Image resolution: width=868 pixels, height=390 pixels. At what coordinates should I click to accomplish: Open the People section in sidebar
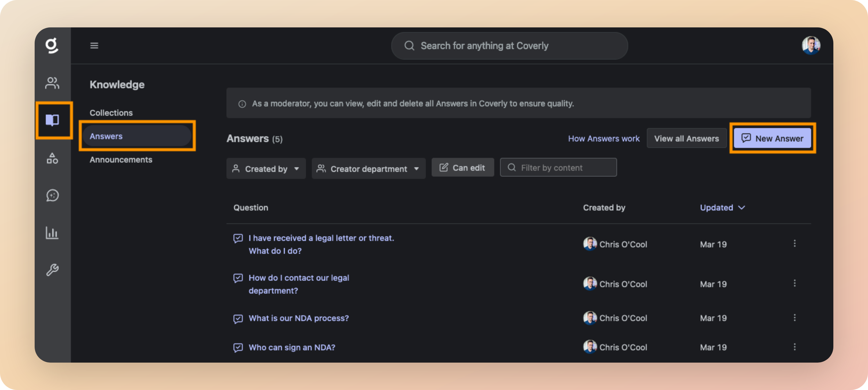tap(52, 83)
